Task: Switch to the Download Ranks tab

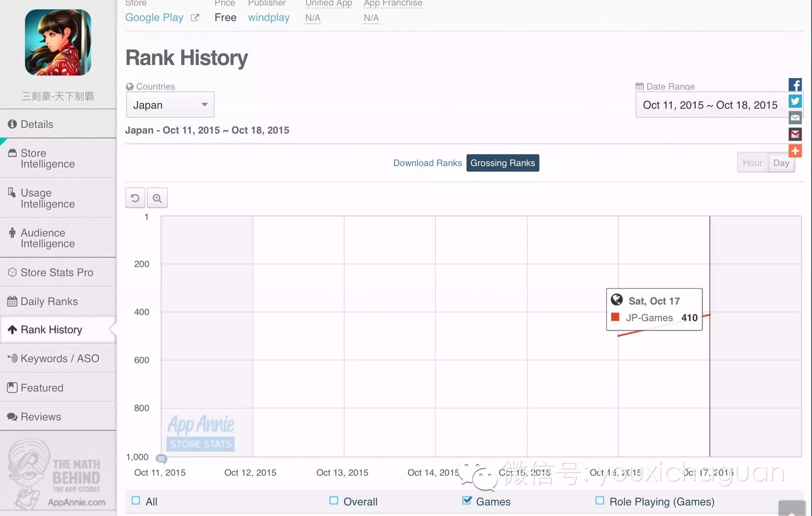Action: coord(427,163)
